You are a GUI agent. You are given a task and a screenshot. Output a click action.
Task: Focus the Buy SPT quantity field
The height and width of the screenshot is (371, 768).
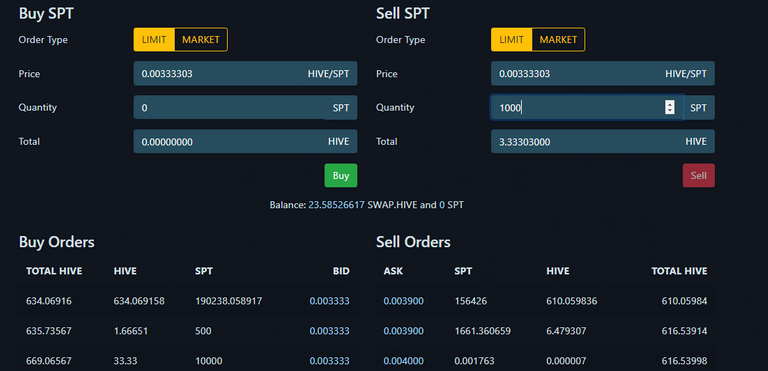coord(245,108)
